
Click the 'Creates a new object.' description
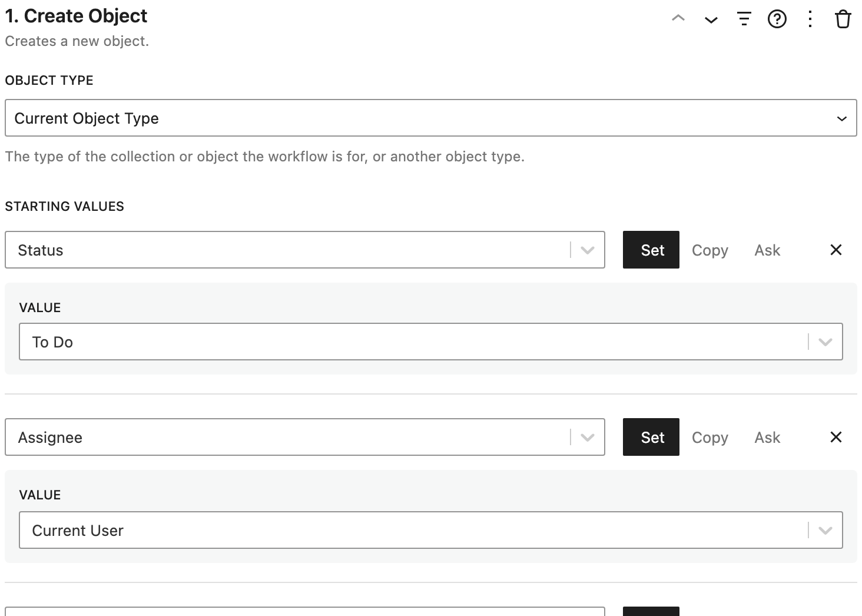(x=77, y=41)
